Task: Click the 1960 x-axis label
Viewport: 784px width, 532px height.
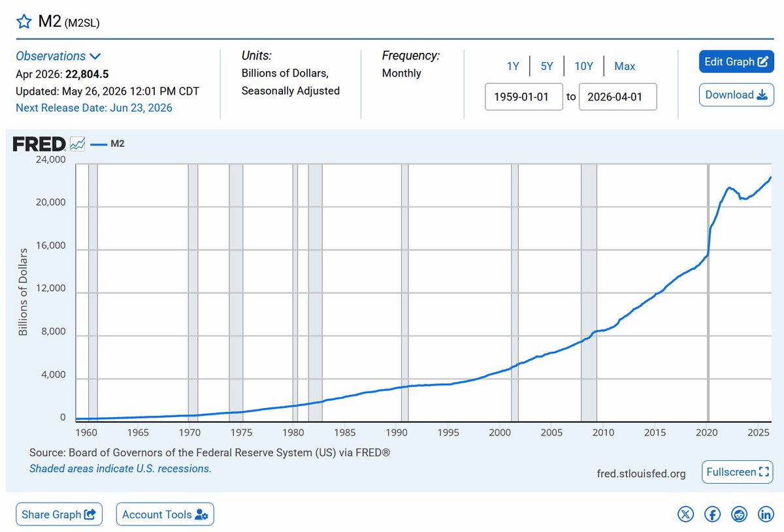Action: 87,432
